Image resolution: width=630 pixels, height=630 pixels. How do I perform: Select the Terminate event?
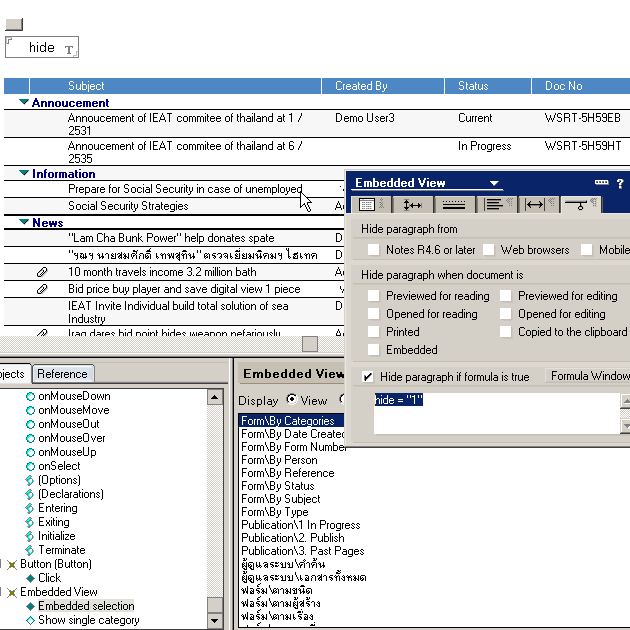point(62,550)
